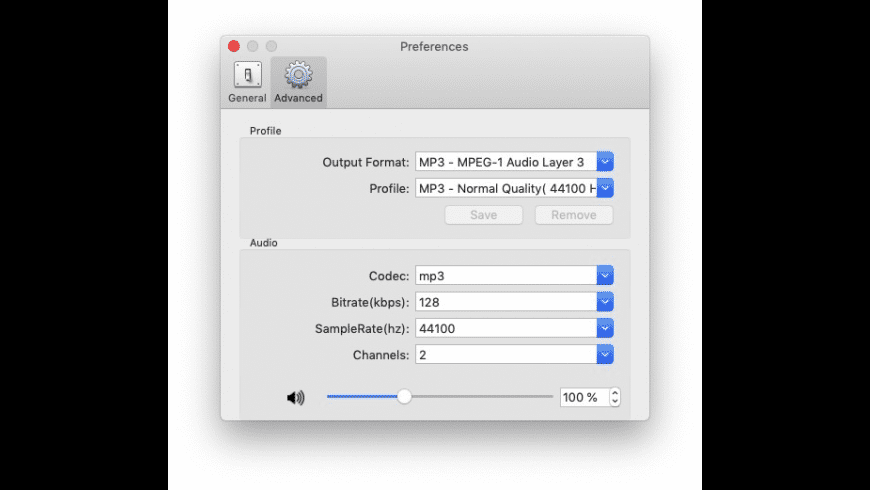Viewport: 870px width, 490px height.
Task: Click the speaker volume icon
Action: [x=296, y=397]
